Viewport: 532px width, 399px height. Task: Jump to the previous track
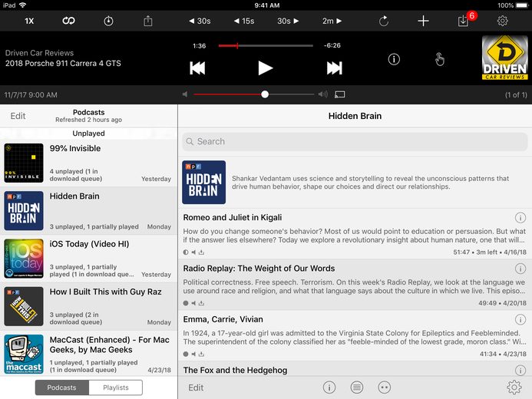point(197,68)
